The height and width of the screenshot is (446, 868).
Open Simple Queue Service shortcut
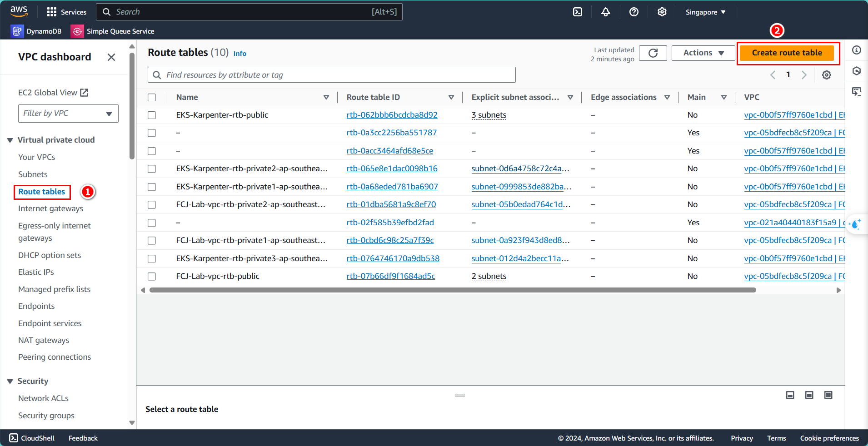(x=113, y=31)
